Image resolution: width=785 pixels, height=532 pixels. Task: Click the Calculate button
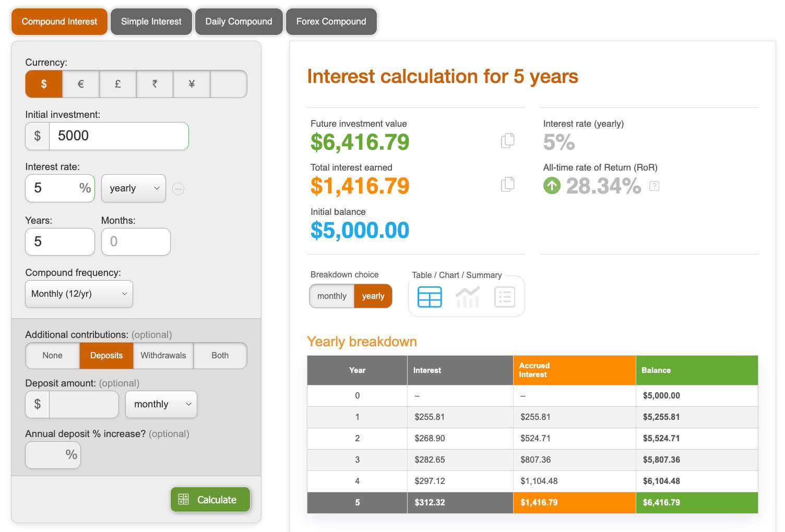pos(210,500)
